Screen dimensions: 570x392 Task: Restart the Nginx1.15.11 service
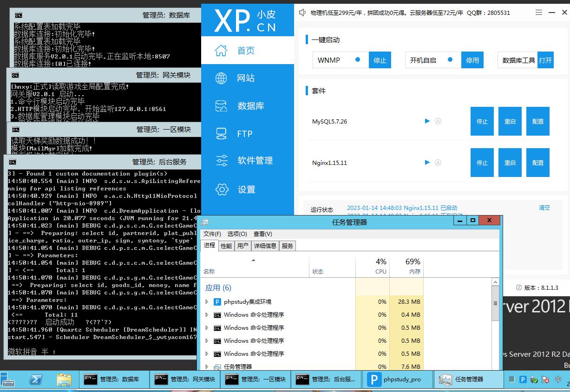pos(510,163)
